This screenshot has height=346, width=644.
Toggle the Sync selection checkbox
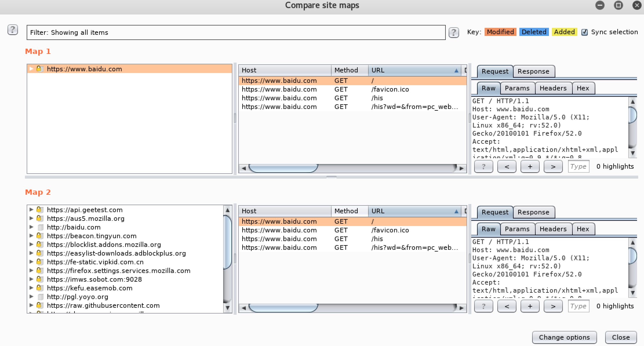[585, 32]
